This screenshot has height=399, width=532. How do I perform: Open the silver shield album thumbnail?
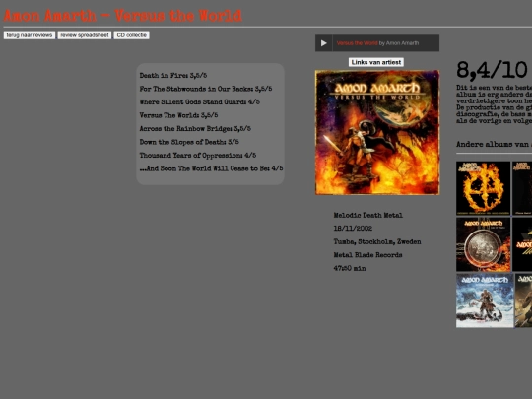coord(483,244)
